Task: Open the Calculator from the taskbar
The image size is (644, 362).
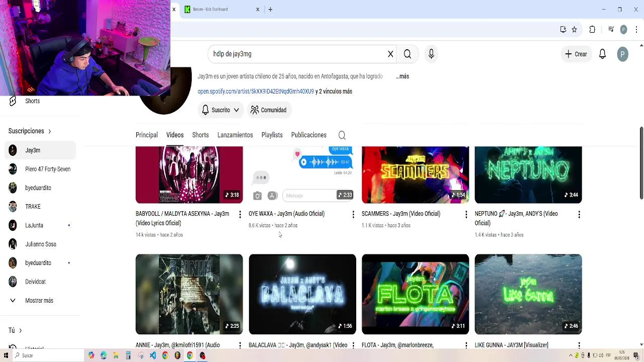Action: 128,355
